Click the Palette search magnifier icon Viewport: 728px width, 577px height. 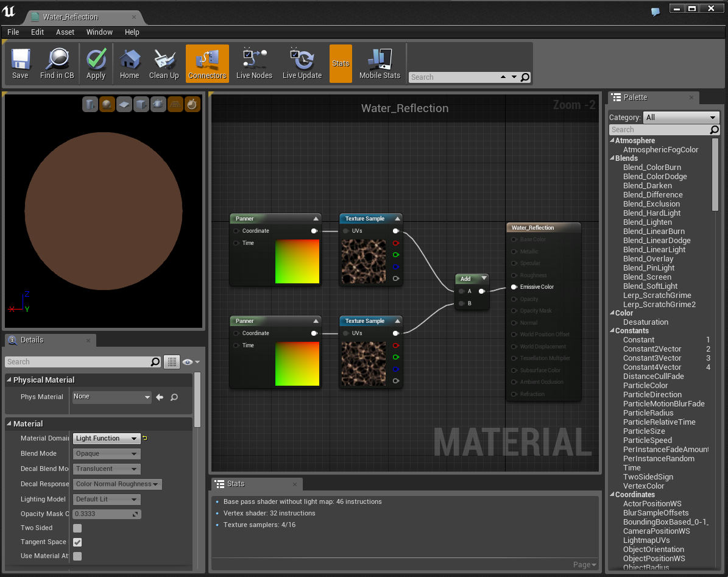(714, 130)
